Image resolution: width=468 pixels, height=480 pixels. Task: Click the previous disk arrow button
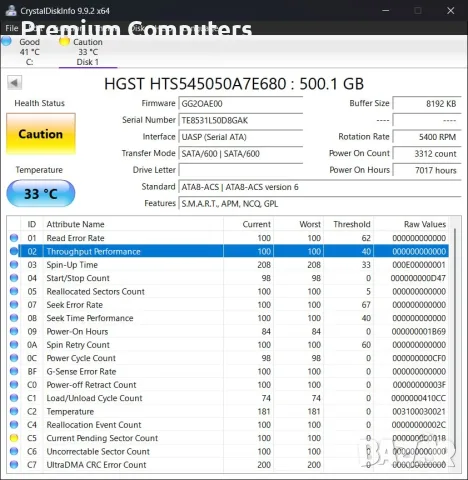point(15,83)
